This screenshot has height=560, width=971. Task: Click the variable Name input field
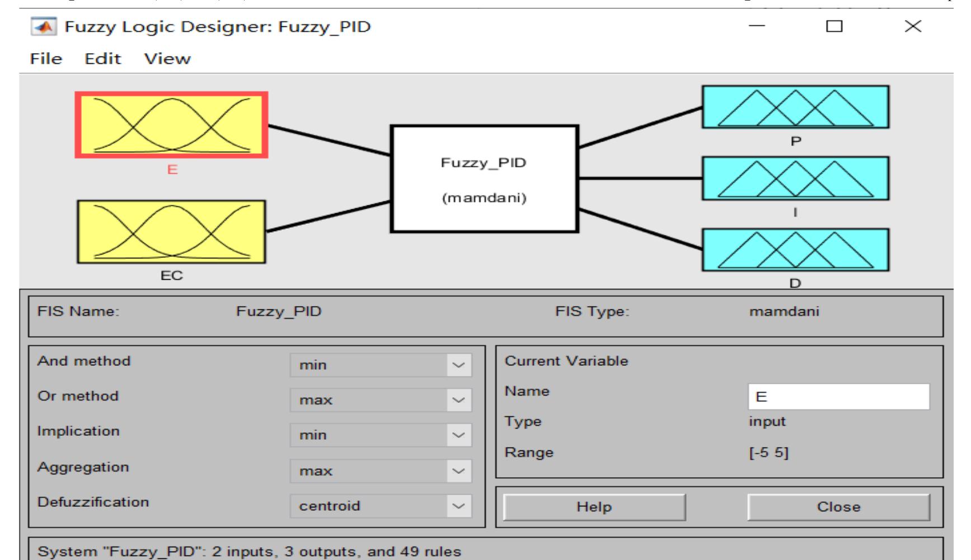(838, 397)
